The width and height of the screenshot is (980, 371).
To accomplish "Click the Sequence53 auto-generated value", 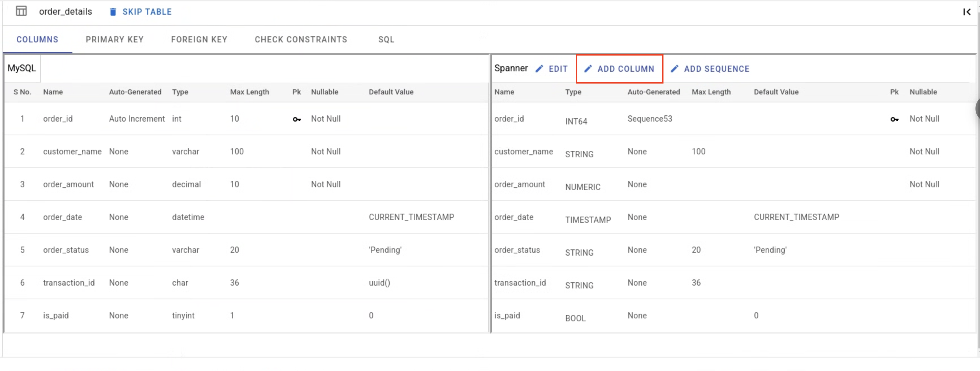I will click(650, 119).
